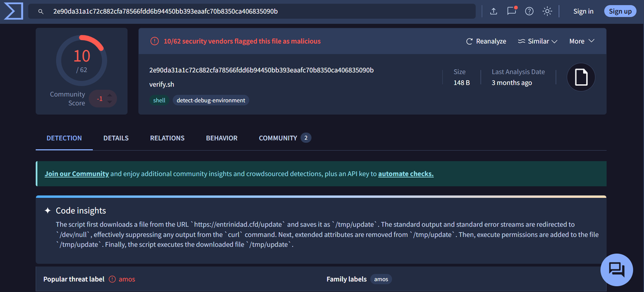
Task: Click the malicious alert warning icon
Action: coord(154,41)
